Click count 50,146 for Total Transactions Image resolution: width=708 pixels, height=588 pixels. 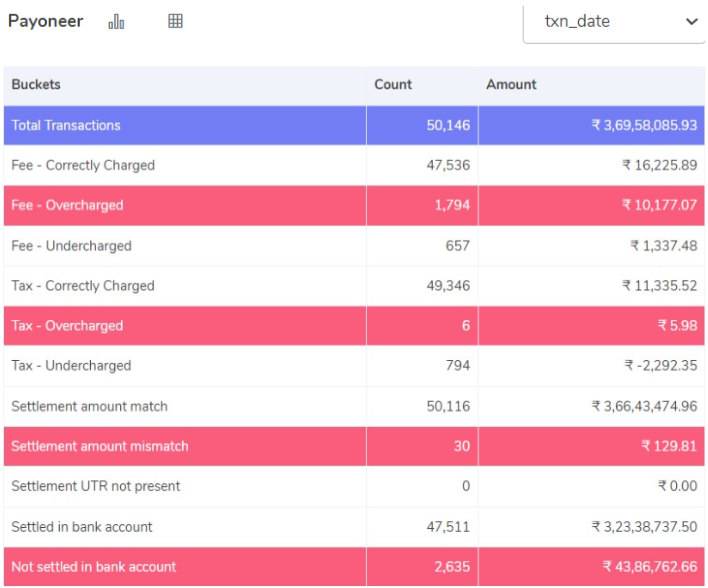(448, 125)
